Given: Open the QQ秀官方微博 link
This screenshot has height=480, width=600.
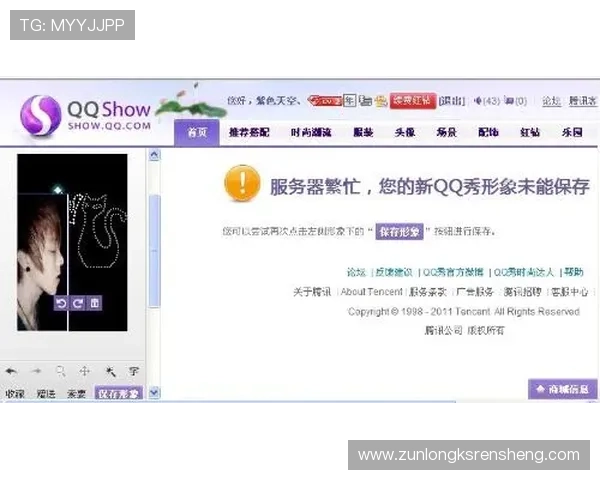Looking at the screenshot, I should point(453,272).
